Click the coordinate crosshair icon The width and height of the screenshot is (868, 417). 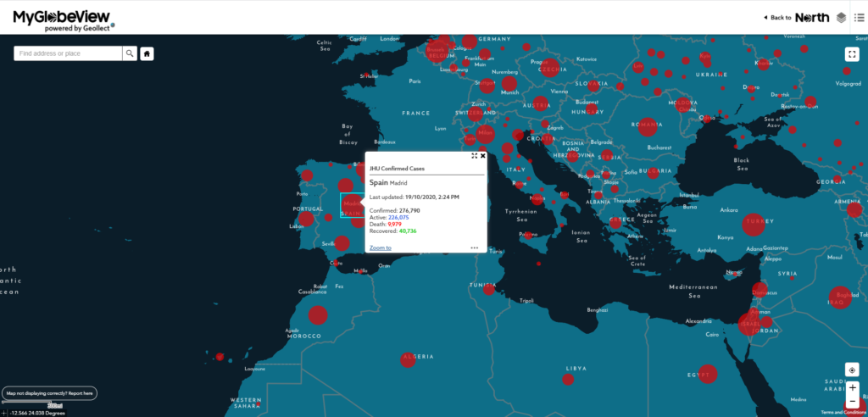[x=4, y=413]
